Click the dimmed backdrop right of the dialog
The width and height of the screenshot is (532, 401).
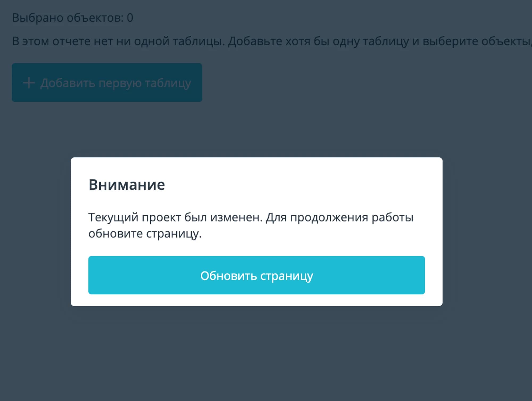tap(487, 232)
